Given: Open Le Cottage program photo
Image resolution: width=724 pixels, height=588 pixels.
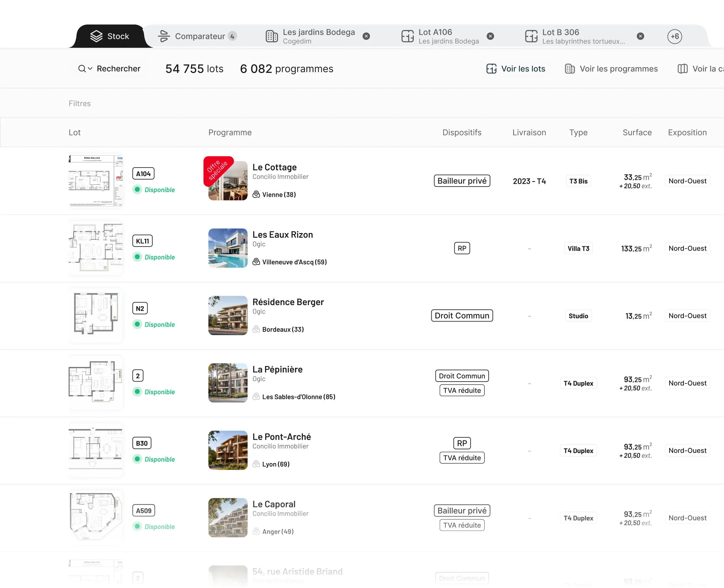Looking at the screenshot, I should [228, 181].
